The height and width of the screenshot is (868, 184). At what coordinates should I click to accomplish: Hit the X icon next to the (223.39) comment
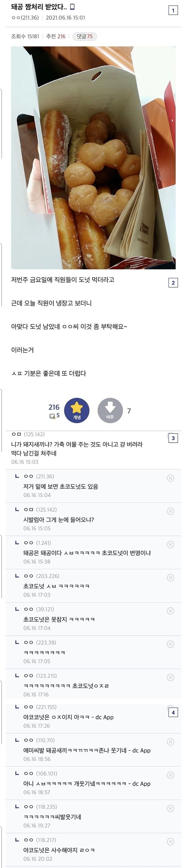point(170,644)
